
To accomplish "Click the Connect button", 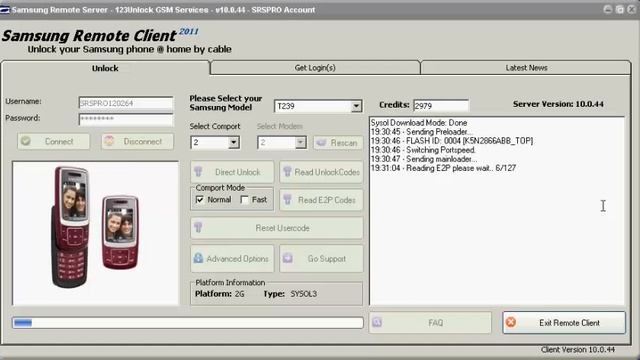I will click(53, 141).
